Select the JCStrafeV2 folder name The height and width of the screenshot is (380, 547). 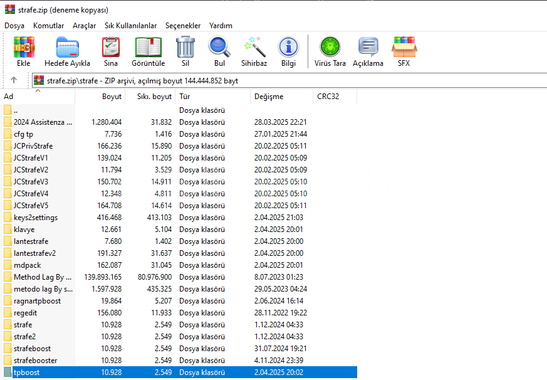[x=31, y=170]
